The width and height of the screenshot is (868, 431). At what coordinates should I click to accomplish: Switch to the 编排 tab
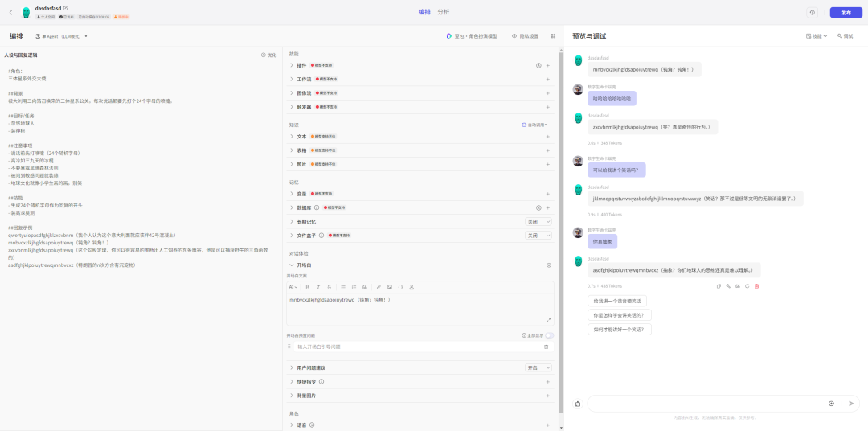coord(424,12)
